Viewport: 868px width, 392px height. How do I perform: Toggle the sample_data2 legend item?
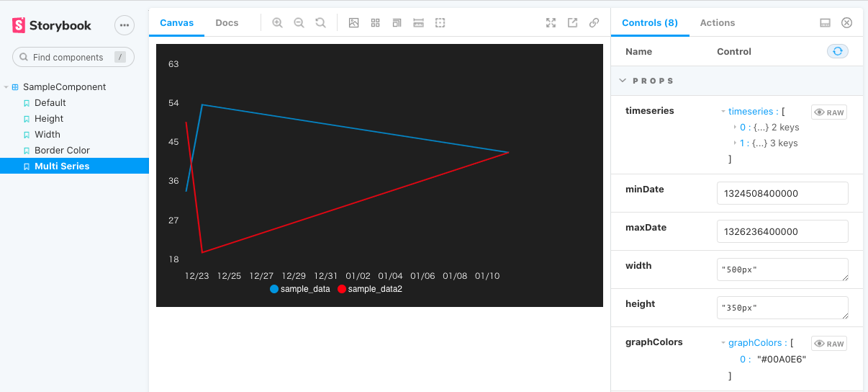(370, 289)
